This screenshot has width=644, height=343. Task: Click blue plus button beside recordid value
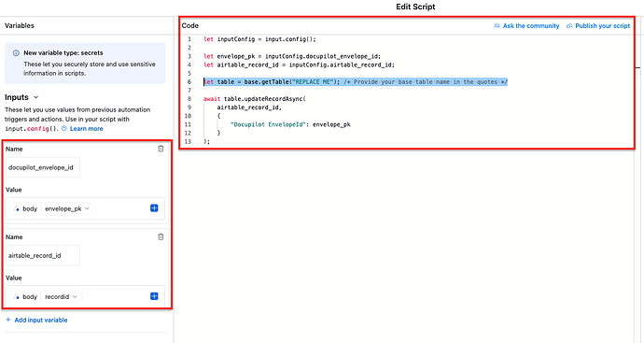[154, 296]
